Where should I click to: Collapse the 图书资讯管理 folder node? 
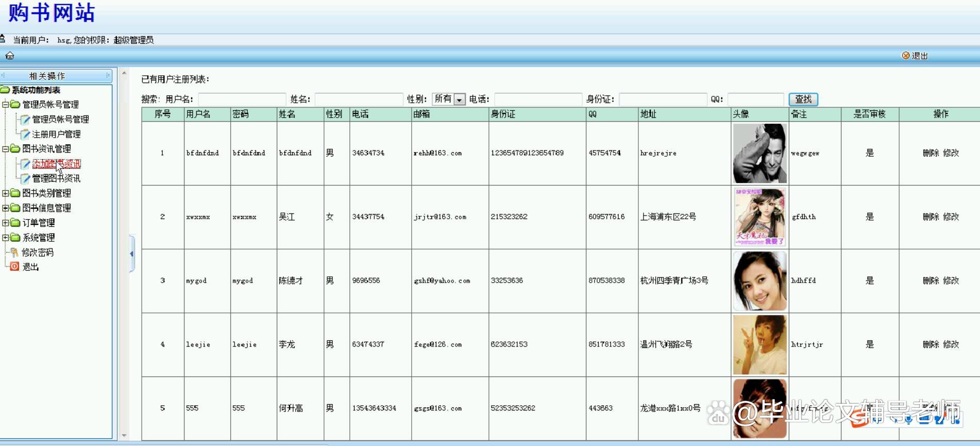coord(6,149)
